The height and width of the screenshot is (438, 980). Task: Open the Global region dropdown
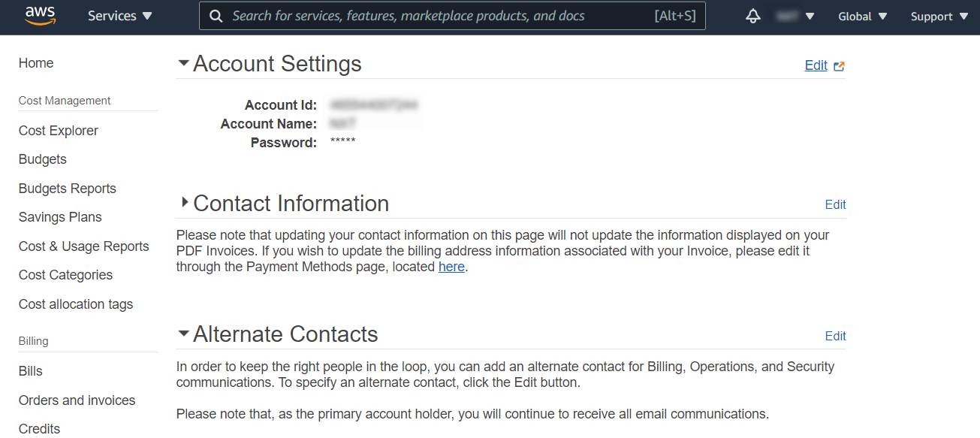tap(862, 17)
